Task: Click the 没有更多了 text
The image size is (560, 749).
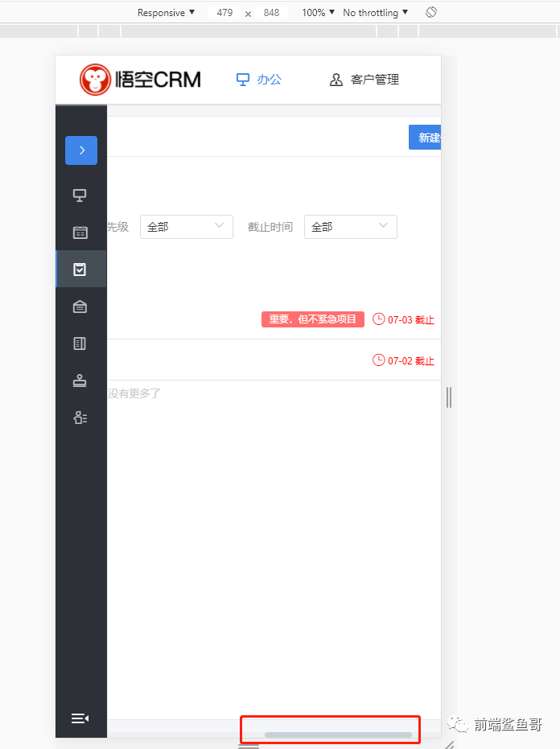Action: click(x=134, y=393)
